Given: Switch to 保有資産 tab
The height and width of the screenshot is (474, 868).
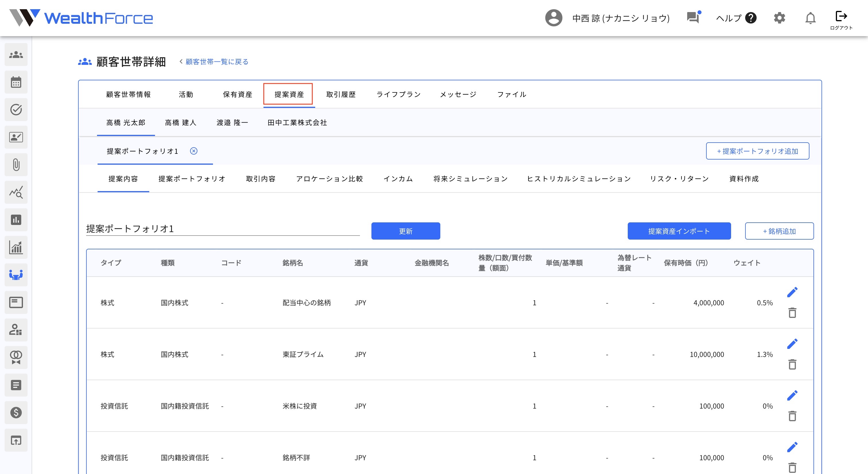Looking at the screenshot, I should (238, 94).
